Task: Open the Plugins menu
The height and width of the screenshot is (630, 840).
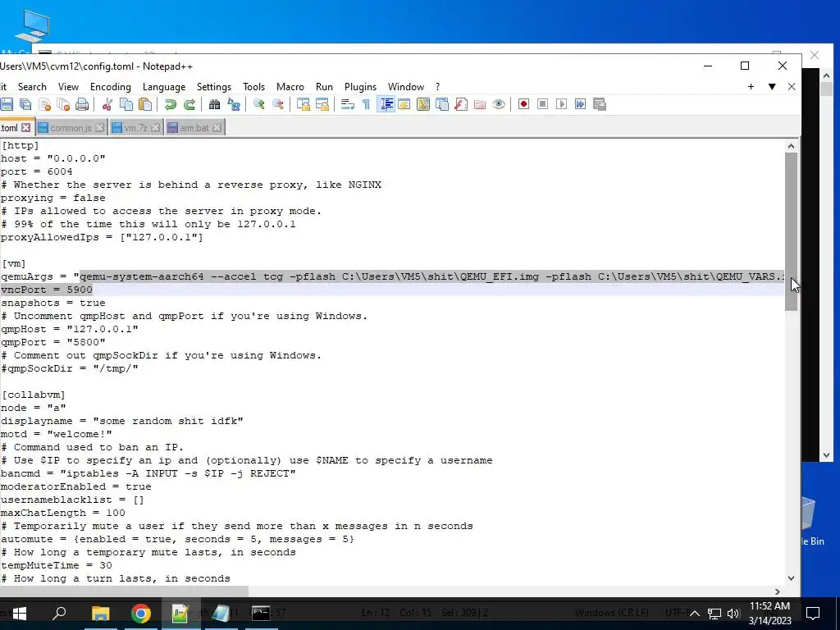Action: coord(361,87)
